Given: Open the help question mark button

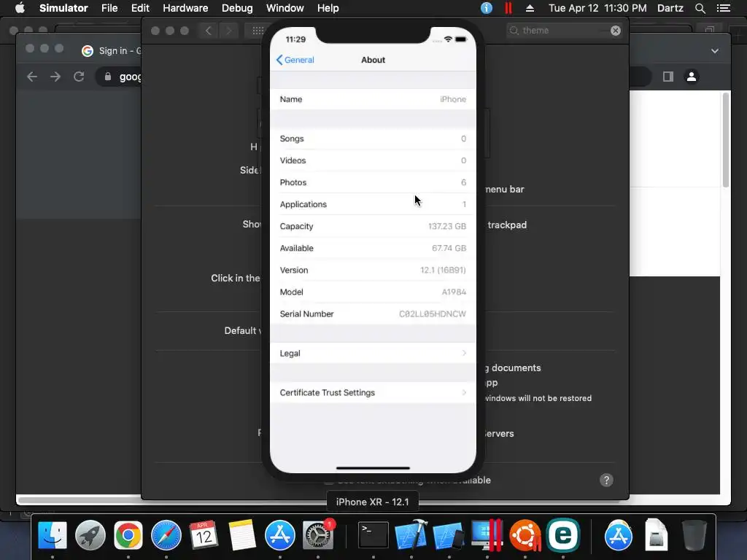Looking at the screenshot, I should click(606, 480).
